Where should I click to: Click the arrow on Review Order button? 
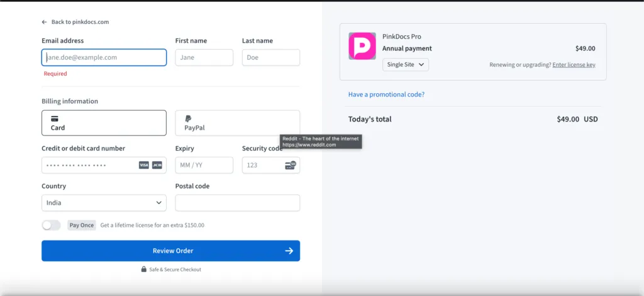point(289,251)
